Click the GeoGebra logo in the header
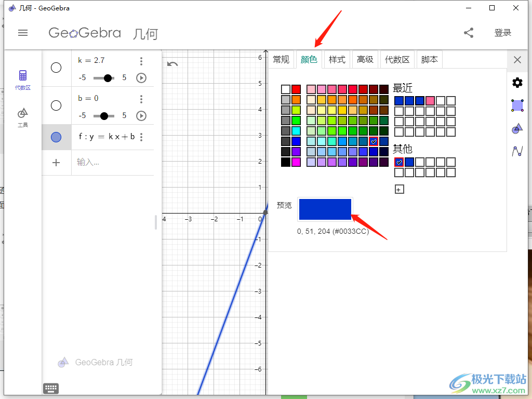Image resolution: width=532 pixels, height=399 pixels. (85, 33)
